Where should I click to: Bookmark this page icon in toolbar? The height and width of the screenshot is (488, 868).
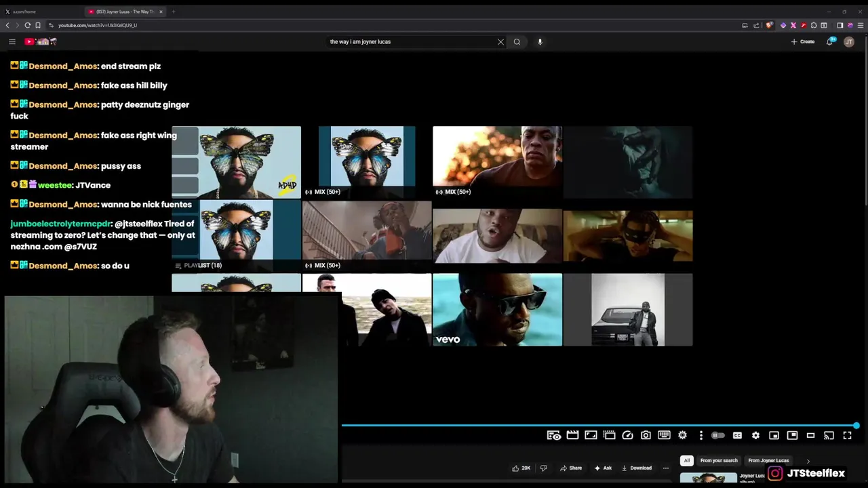pos(38,25)
